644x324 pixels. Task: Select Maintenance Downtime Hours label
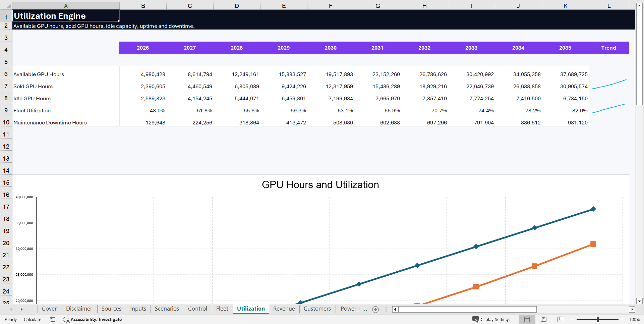pos(50,123)
